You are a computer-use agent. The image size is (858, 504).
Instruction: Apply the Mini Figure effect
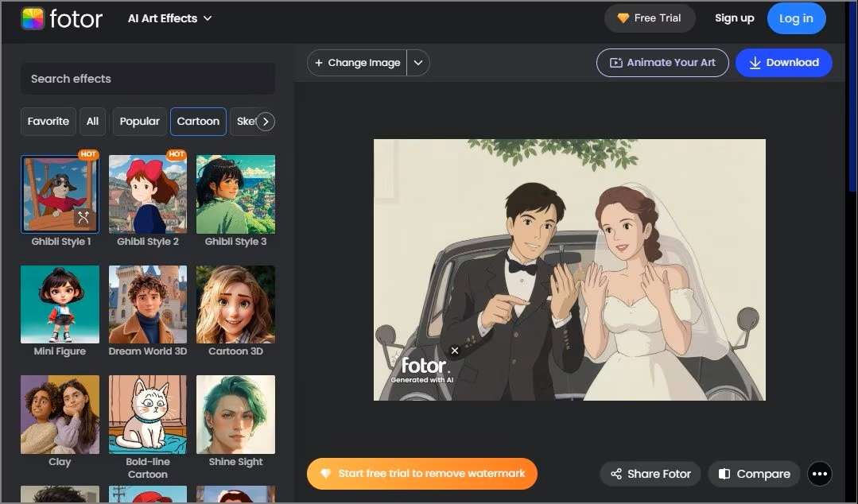pos(60,304)
